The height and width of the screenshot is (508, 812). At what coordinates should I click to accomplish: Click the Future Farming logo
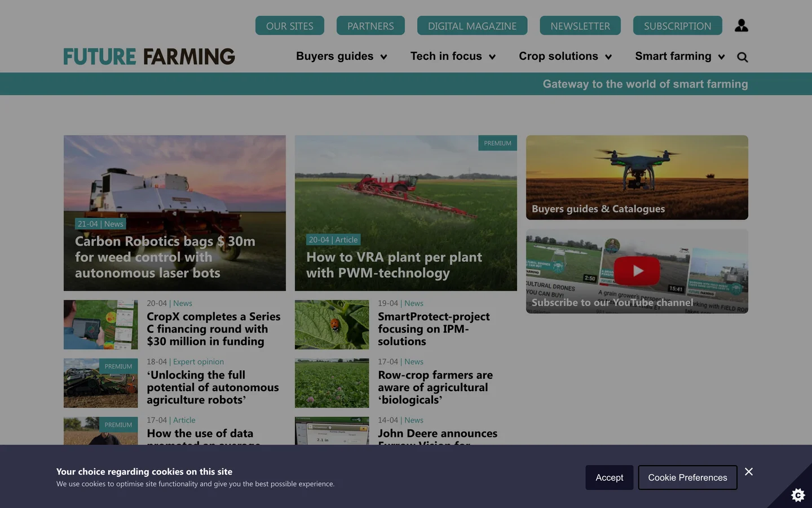point(149,56)
